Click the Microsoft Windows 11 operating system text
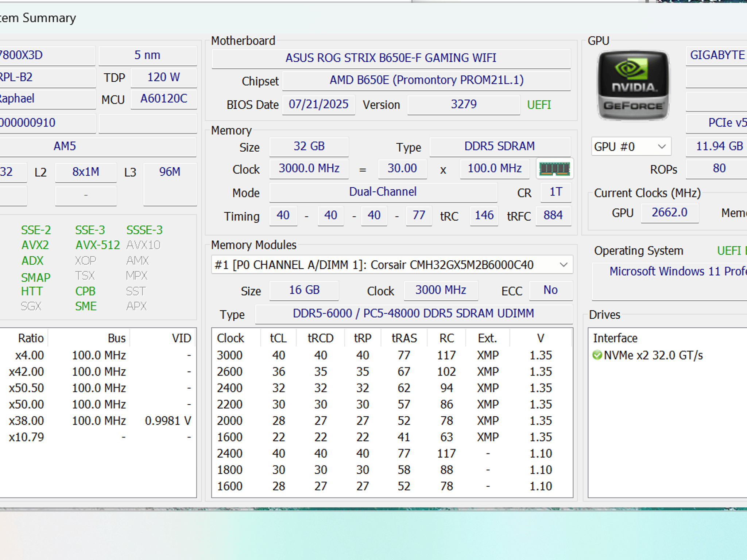The image size is (747, 560). tap(678, 271)
